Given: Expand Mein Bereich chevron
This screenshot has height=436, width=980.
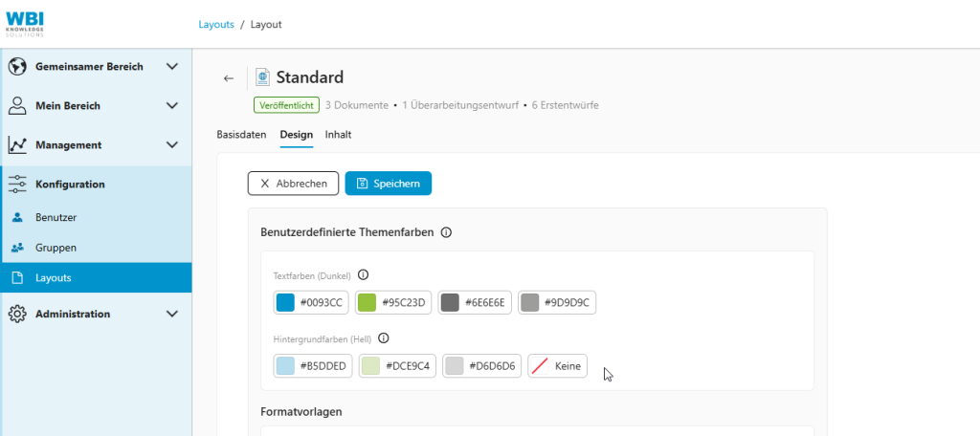Looking at the screenshot, I should [172, 105].
